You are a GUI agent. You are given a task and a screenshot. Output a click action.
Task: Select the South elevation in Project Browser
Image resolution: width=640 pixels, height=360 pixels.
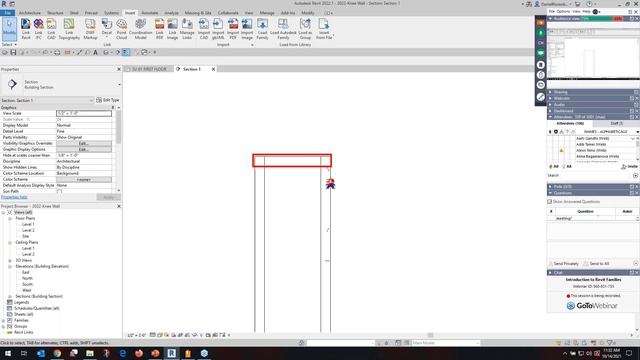(27, 284)
